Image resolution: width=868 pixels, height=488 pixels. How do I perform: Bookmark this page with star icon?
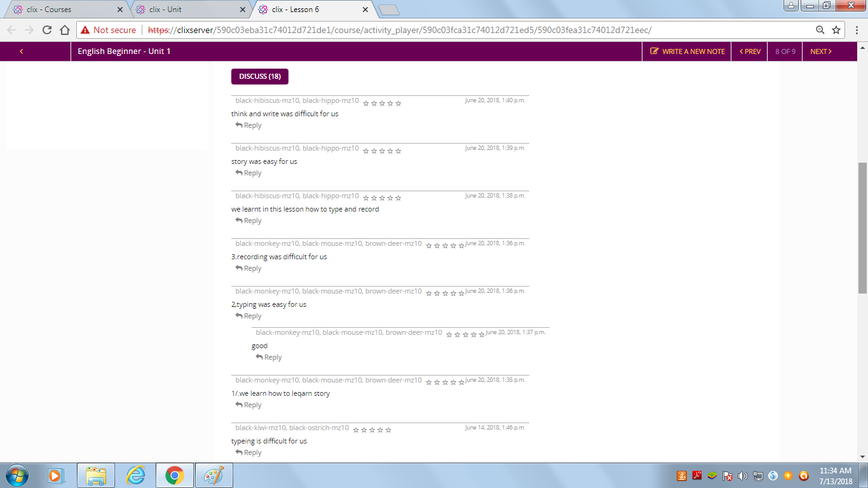click(836, 30)
